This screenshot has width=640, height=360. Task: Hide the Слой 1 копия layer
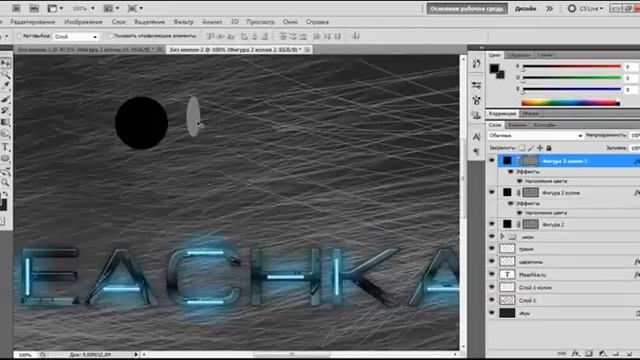(492, 287)
